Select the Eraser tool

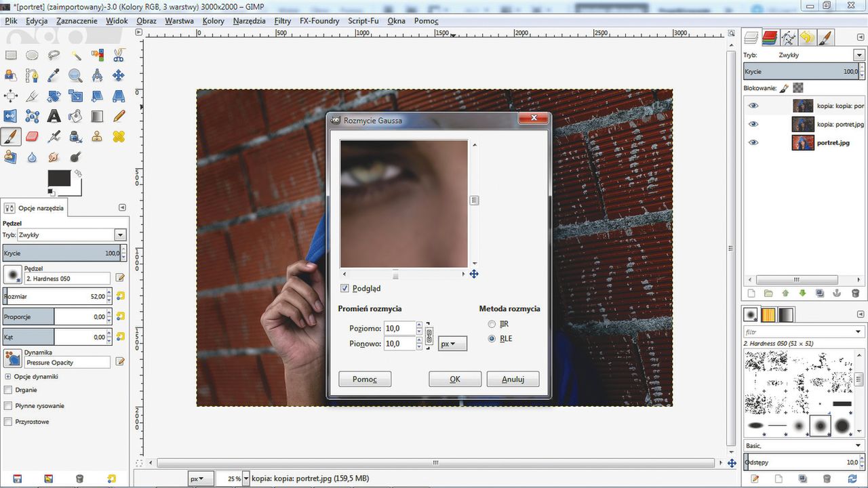[32, 137]
